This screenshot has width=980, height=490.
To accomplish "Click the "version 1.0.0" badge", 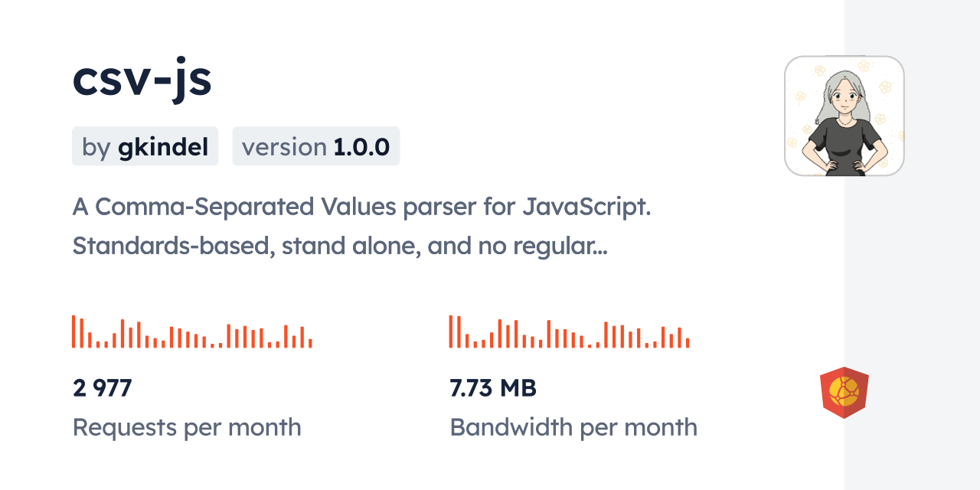I will point(315,146).
